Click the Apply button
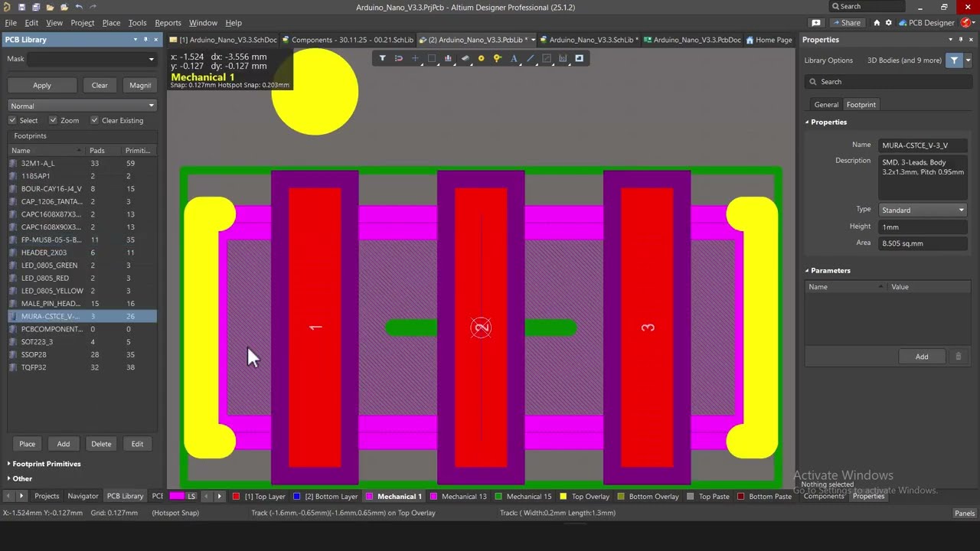This screenshot has width=980, height=551. point(42,86)
